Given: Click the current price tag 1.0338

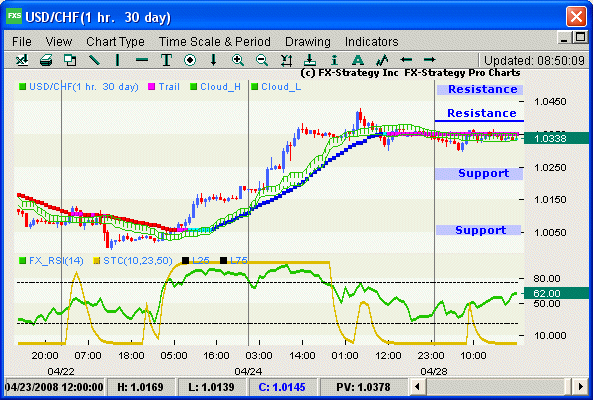Looking at the screenshot, I should click(556, 138).
